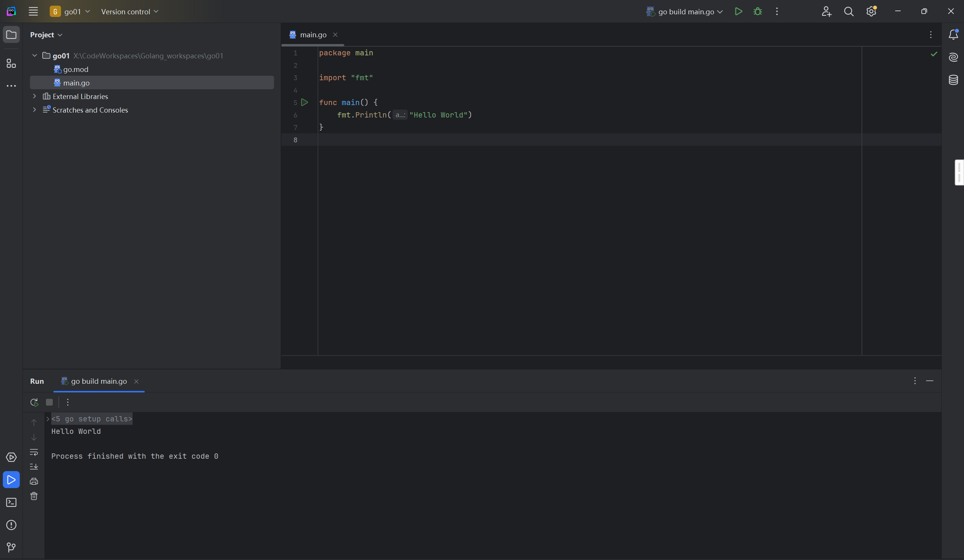Expand Scratches and Consoles node
Viewport: 964px width, 560px height.
pos(34,110)
